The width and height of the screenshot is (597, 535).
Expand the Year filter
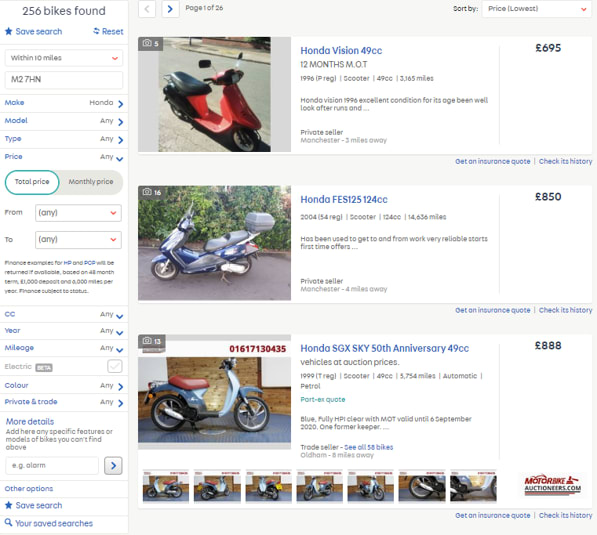(x=64, y=331)
